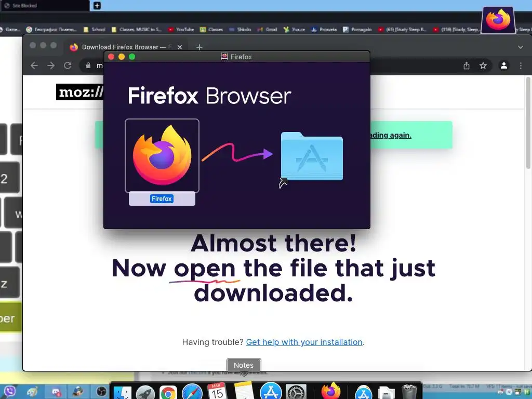The height and width of the screenshot is (399, 532).
Task: Open Chrome three-dot menu
Action: point(521,65)
